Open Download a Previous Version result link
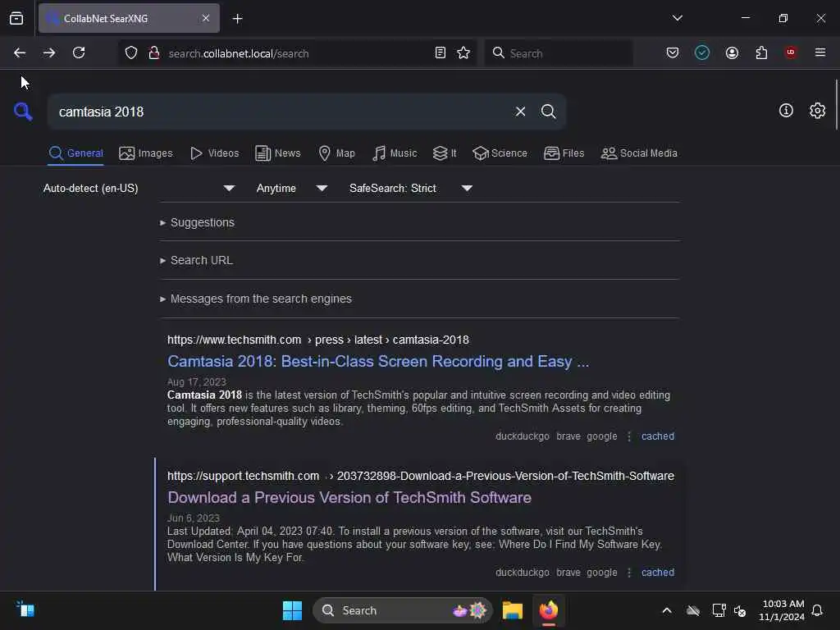Image resolution: width=840 pixels, height=630 pixels. (x=349, y=498)
